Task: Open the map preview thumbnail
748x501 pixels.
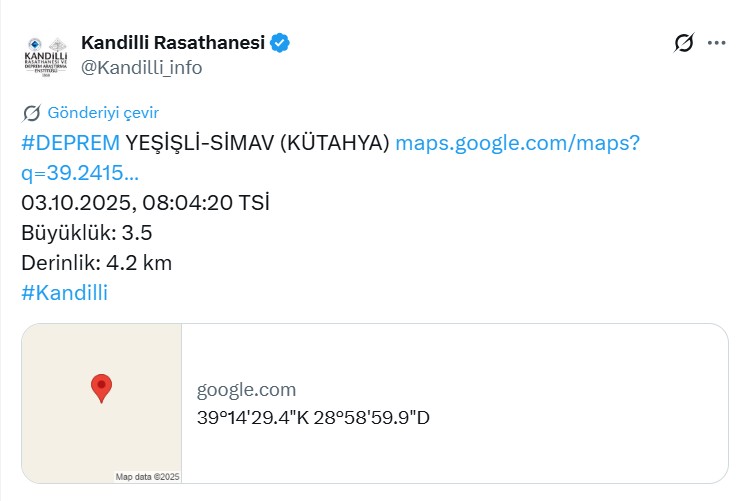Action: [x=101, y=403]
